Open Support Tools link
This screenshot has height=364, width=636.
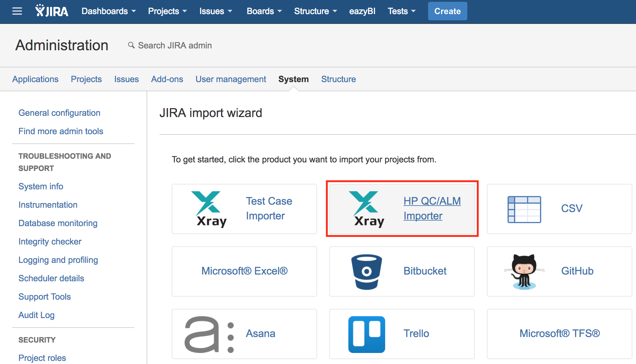click(x=44, y=297)
